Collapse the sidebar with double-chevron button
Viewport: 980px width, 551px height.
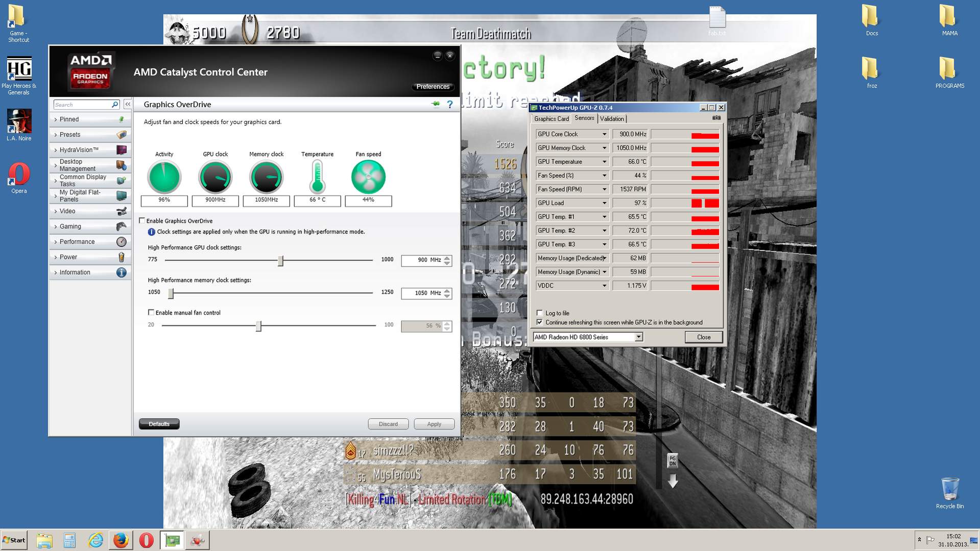coord(128,104)
